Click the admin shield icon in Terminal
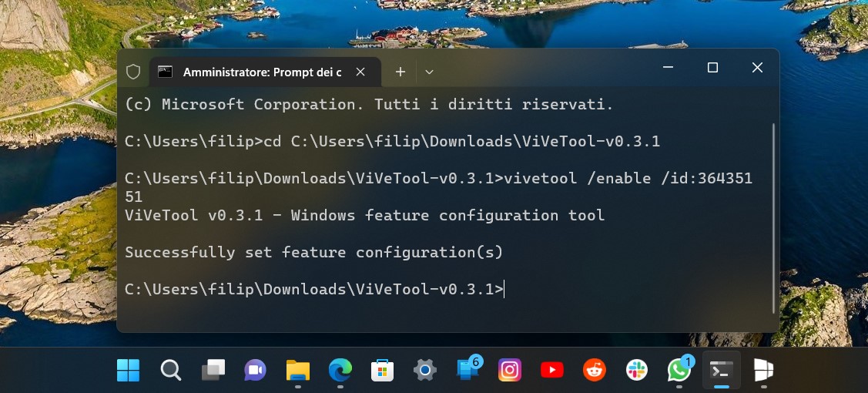The image size is (868, 393). (x=132, y=72)
